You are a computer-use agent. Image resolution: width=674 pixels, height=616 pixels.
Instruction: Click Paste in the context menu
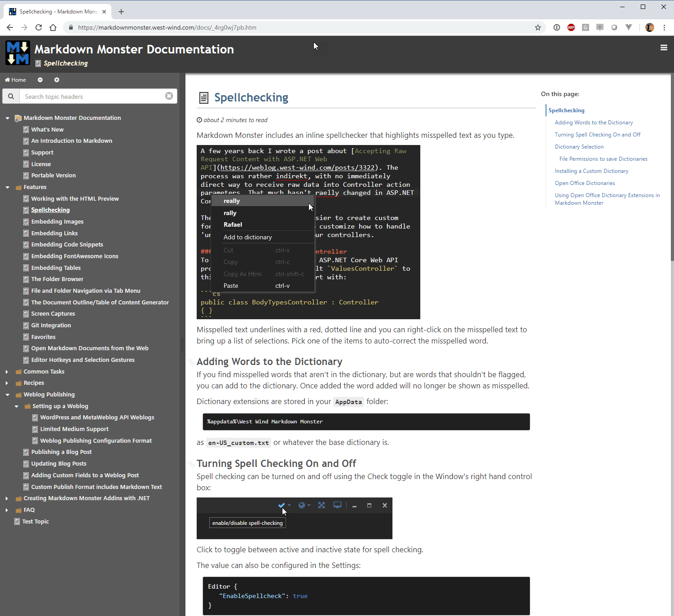point(262,286)
